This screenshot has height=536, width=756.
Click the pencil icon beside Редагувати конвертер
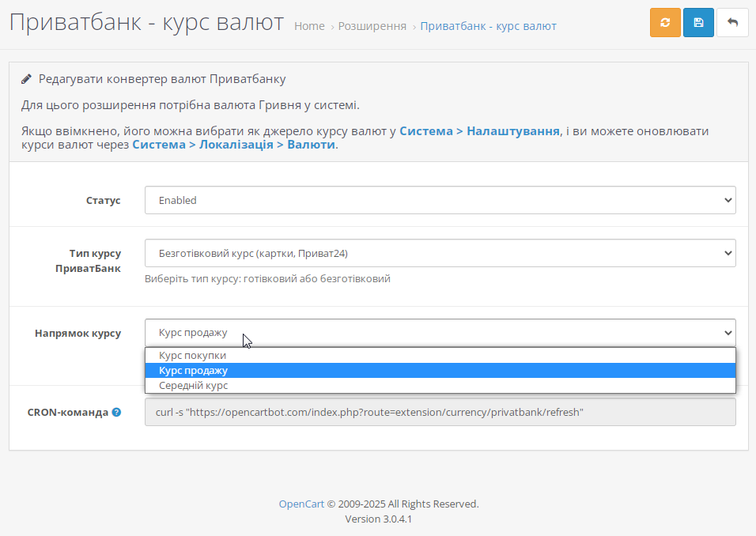pos(27,79)
